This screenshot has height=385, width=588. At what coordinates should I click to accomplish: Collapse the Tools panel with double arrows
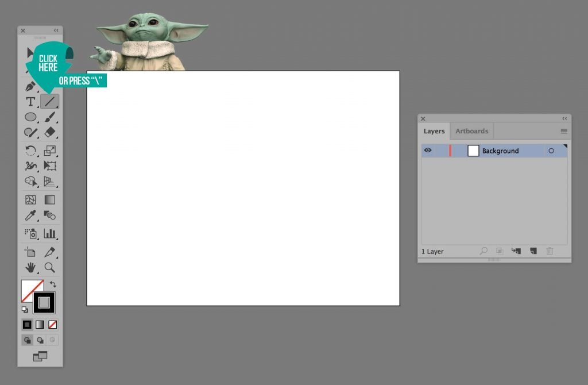coord(56,30)
